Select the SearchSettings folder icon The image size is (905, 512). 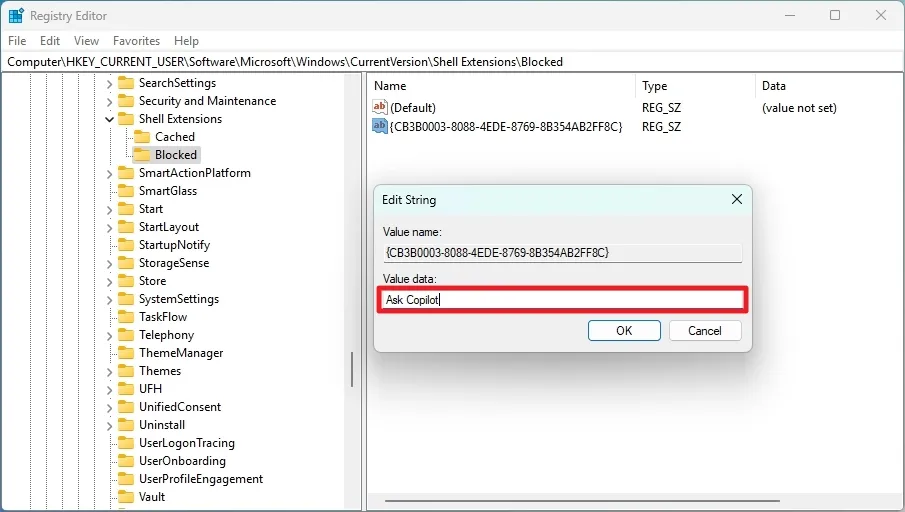pos(126,83)
